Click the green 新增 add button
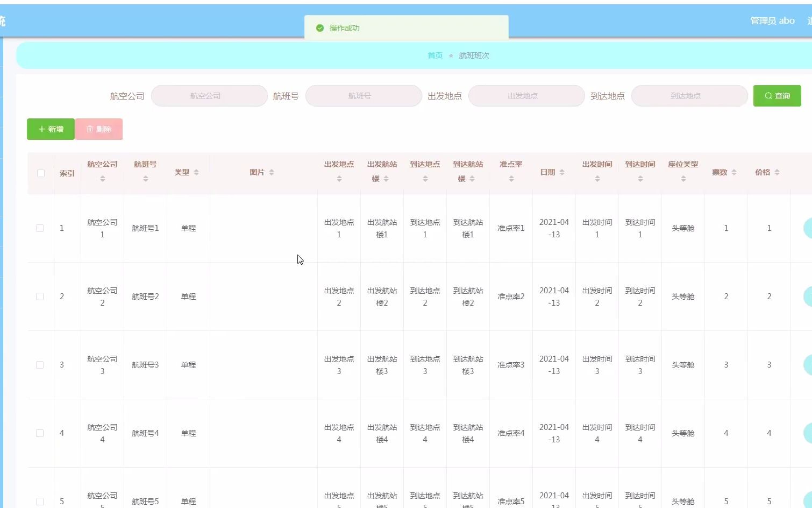 [x=51, y=129]
